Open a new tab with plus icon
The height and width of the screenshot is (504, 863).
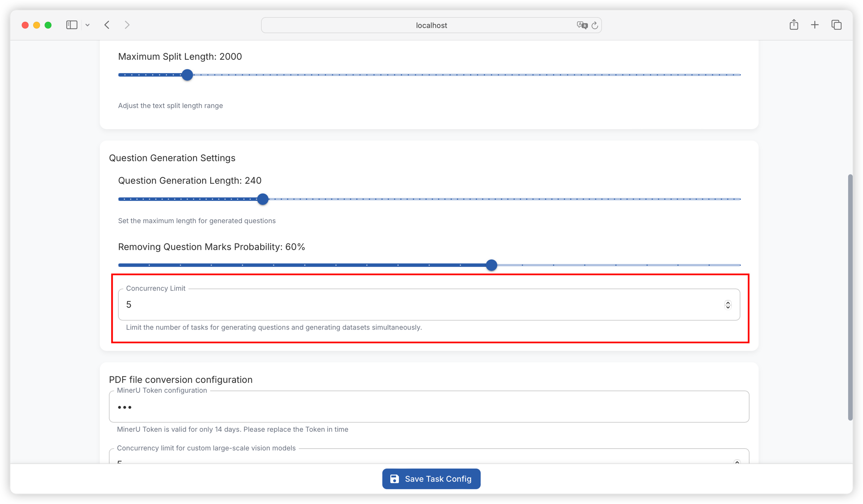point(815,25)
